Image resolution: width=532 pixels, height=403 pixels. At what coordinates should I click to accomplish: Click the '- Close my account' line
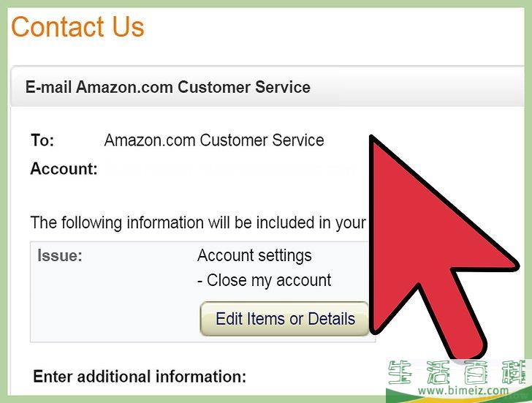(x=264, y=280)
